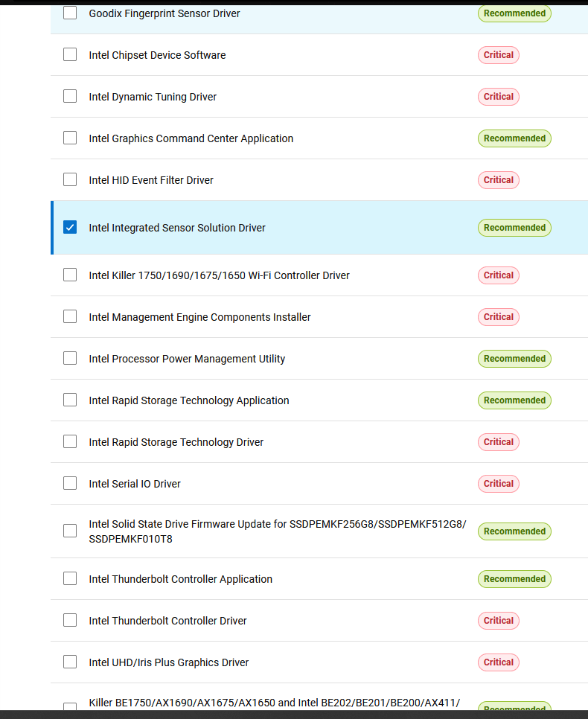Enable the Intel Serial IO Driver checkbox
Screen dimensions: 588x719
[x=70, y=483]
